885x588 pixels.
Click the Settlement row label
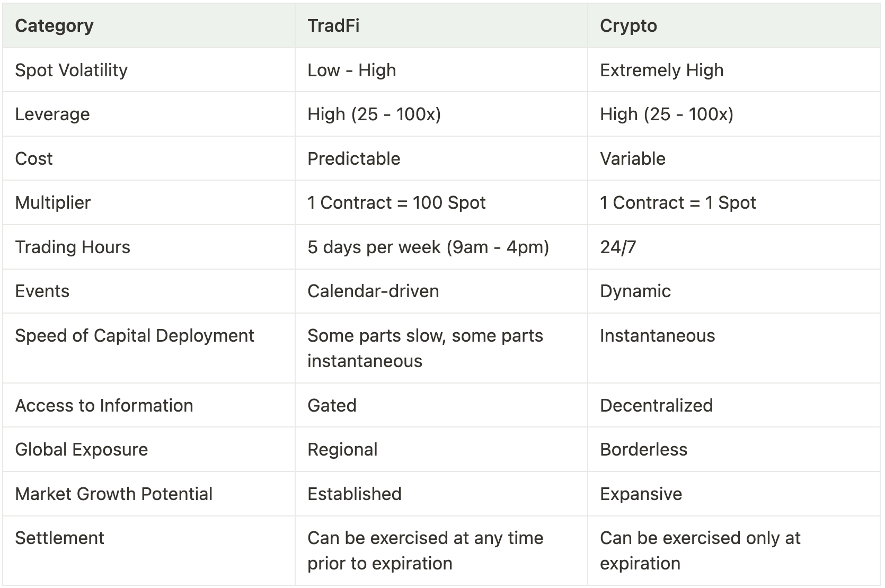coord(59,538)
